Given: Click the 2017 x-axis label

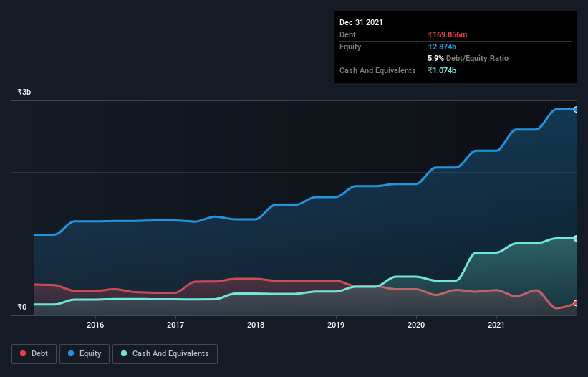Looking at the screenshot, I should (175, 325).
